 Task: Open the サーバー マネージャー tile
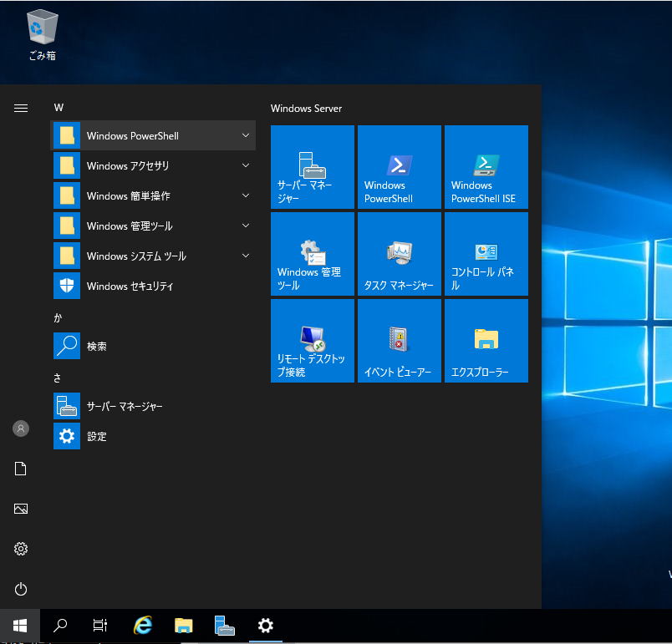tap(313, 167)
